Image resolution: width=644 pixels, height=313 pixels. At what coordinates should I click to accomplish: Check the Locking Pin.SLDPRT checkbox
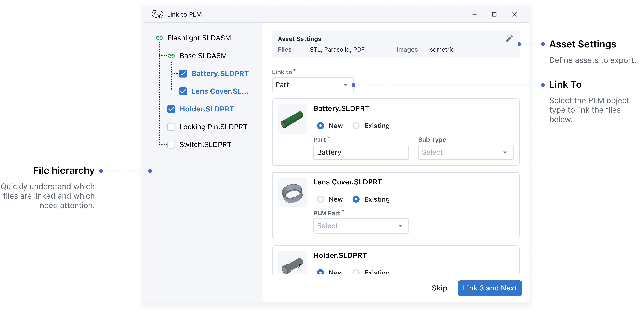coord(171,127)
